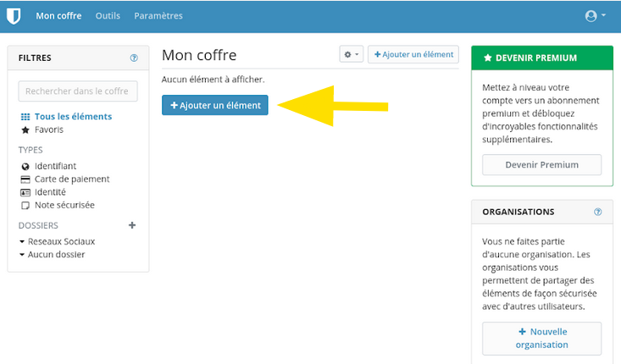Filter by Identifiant globe icon
The height and width of the screenshot is (364, 621).
tap(25, 166)
